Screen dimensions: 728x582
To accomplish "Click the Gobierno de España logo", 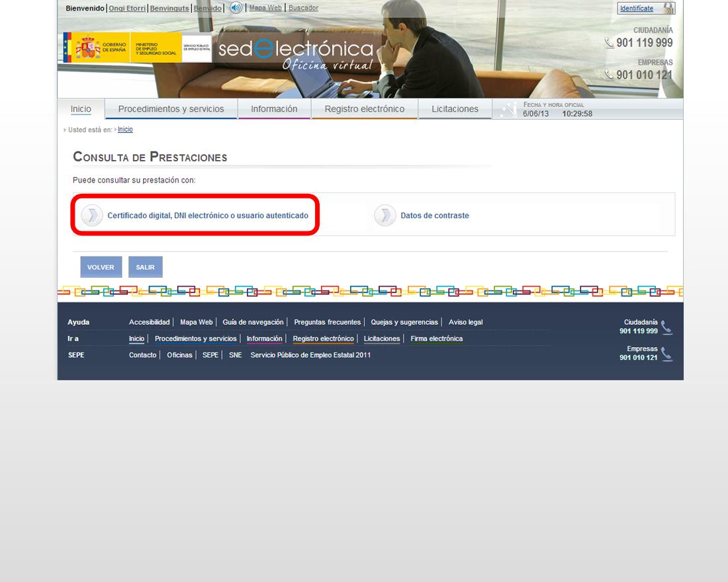I will [x=95, y=48].
